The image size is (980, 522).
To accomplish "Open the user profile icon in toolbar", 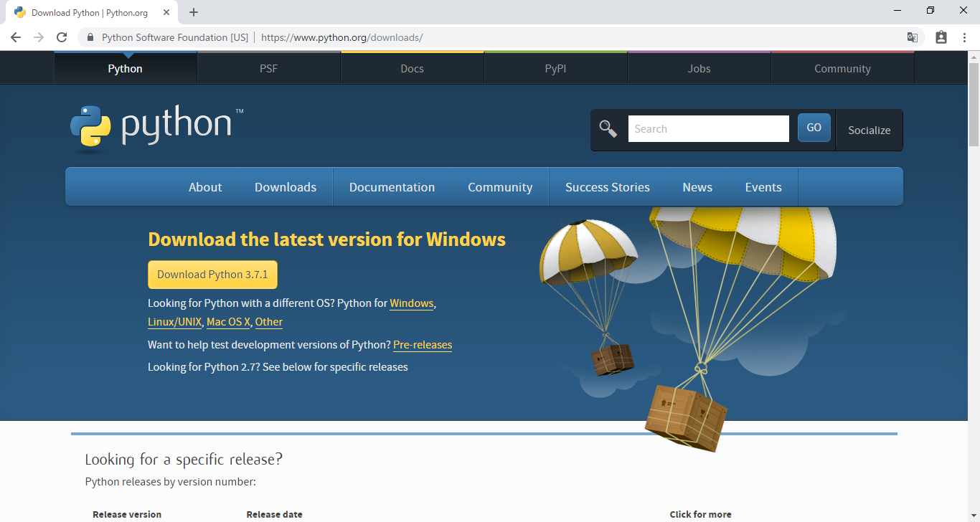I will pyautogui.click(x=941, y=37).
